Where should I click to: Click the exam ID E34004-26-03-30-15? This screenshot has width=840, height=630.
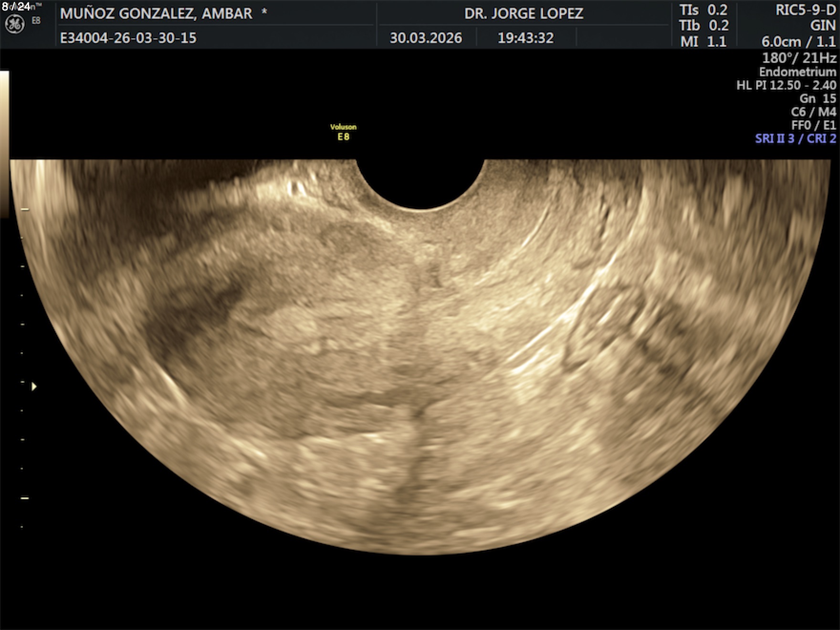[128, 38]
